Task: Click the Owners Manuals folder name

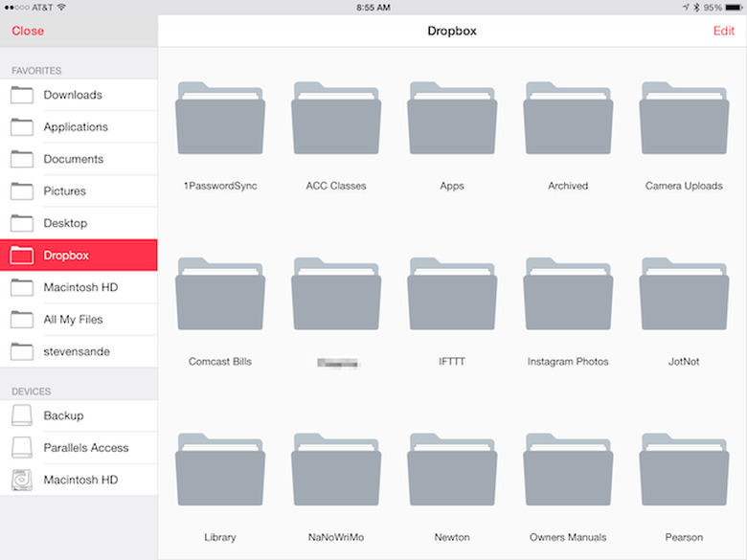Action: pos(568,537)
